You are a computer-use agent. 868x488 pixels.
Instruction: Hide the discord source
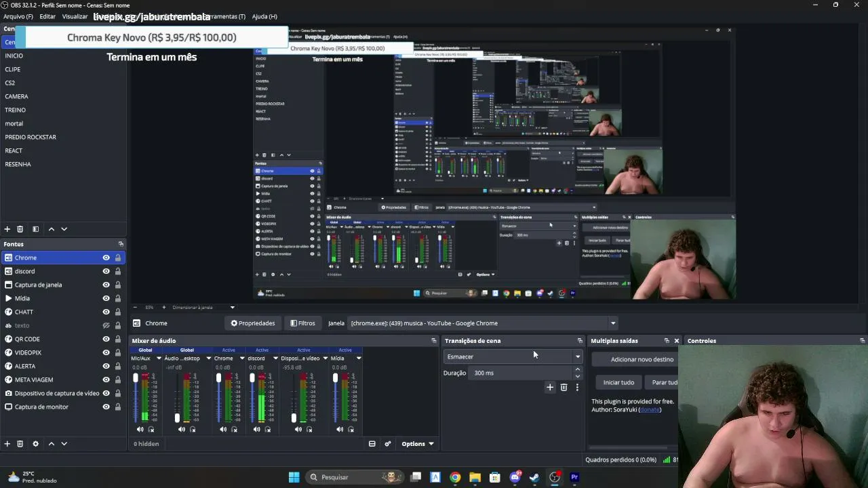[x=106, y=271]
